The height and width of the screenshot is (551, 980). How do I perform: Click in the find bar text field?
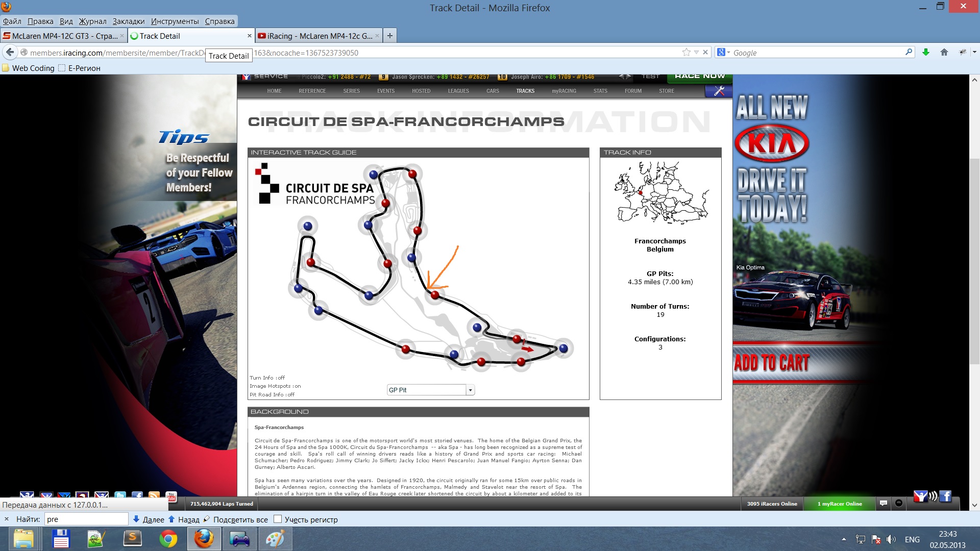click(86, 519)
